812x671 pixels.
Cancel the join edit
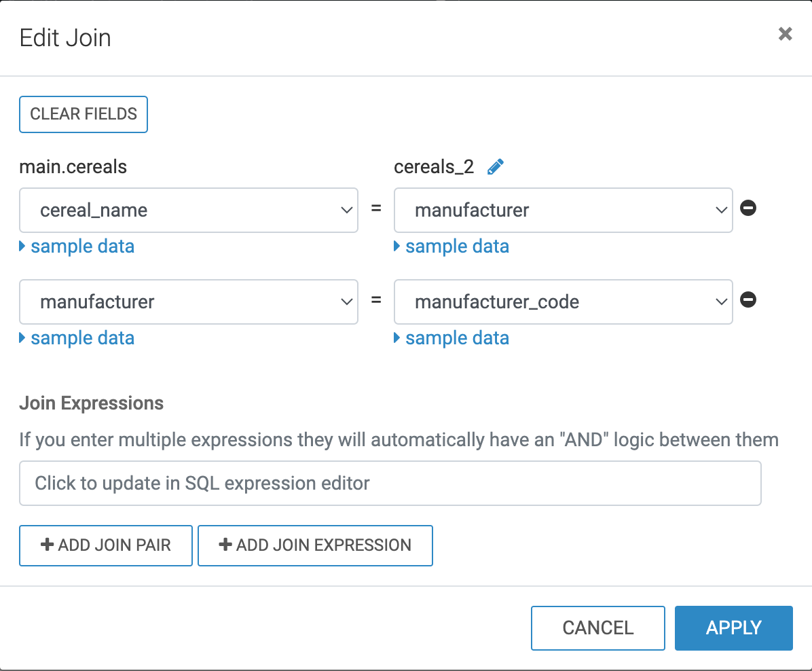coord(597,628)
